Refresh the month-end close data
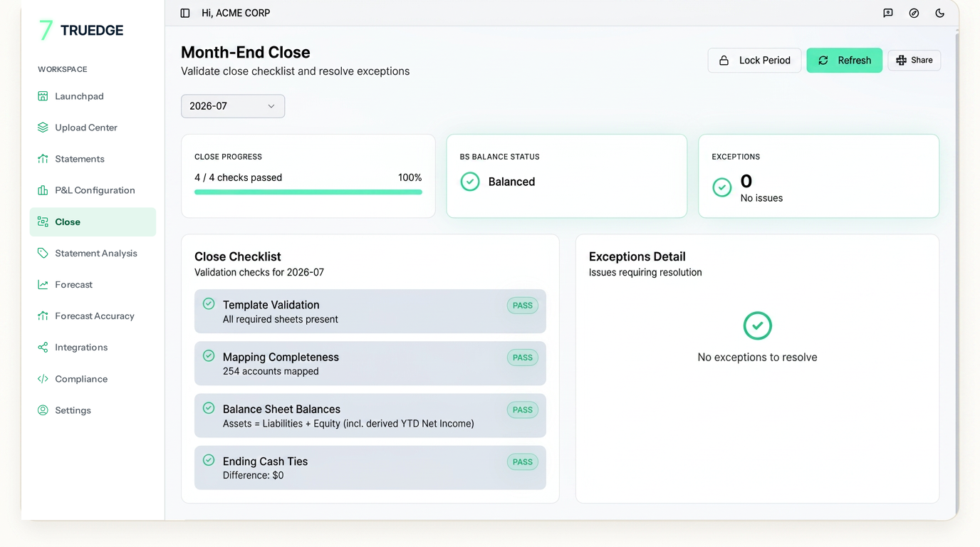The height and width of the screenshot is (547, 980). [x=844, y=61]
